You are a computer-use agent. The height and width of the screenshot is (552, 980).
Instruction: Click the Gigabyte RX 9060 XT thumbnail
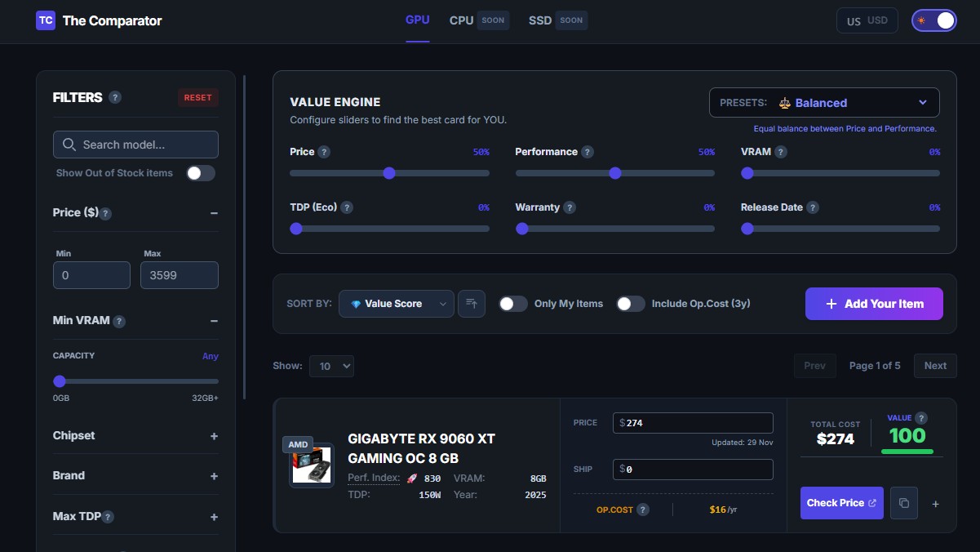[x=312, y=465]
